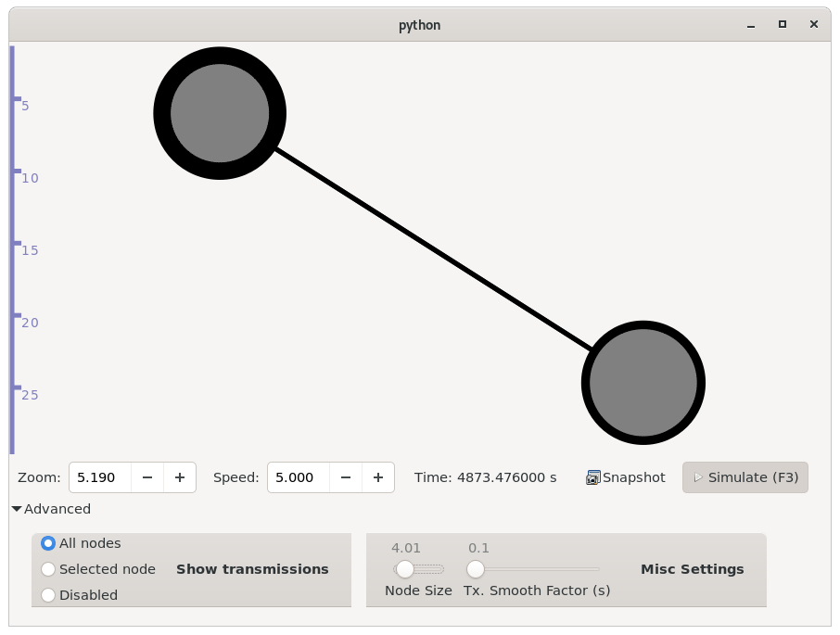Click ruler tick labeled 15
The image size is (840, 635).
pos(30,250)
